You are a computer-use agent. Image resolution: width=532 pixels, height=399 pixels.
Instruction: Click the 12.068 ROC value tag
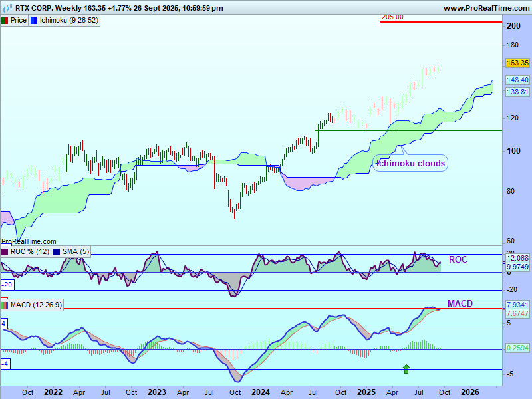517,258
